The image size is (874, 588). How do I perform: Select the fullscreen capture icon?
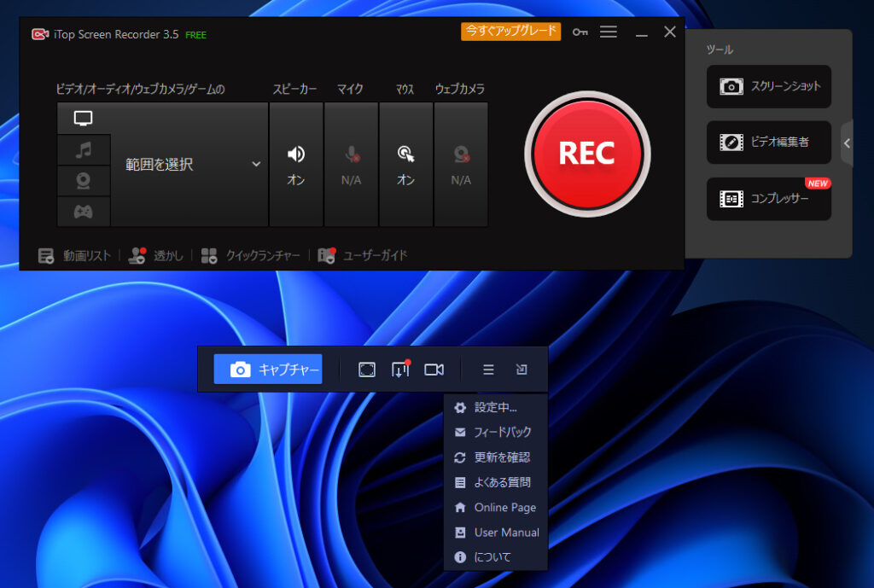pos(367,370)
